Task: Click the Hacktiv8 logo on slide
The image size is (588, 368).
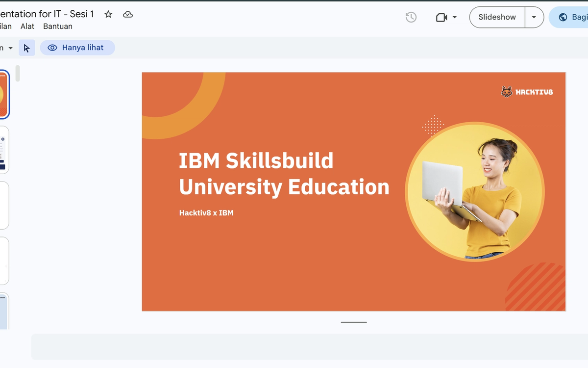Action: (x=527, y=92)
